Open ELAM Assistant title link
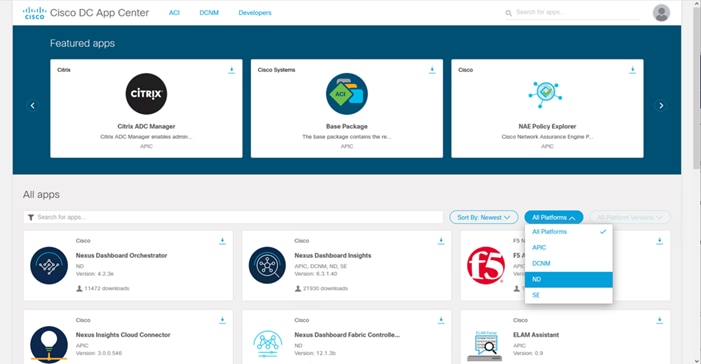This screenshot has width=701, height=364. (536, 335)
